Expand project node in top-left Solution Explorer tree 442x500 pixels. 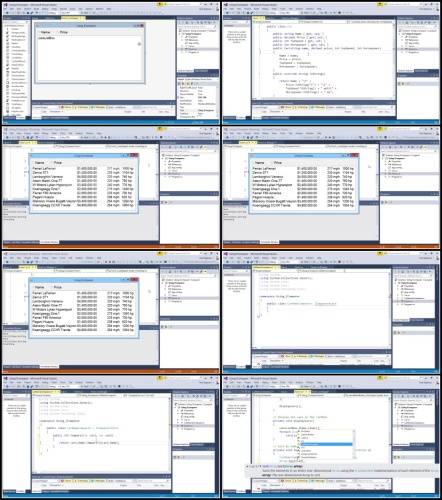point(180,34)
